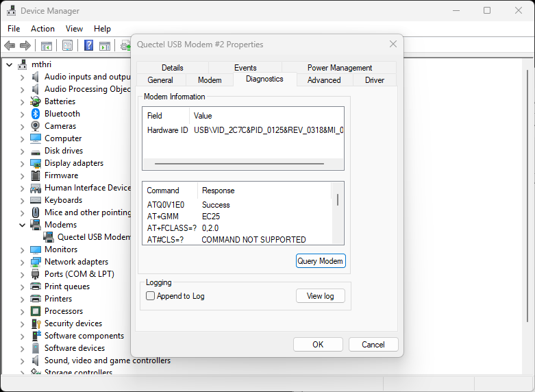The width and height of the screenshot is (535, 392).
Task: Expand the Network adapters category
Action: (22, 262)
